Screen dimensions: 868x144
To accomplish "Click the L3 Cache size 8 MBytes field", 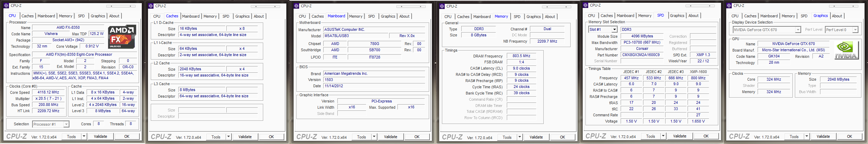I will pyautogui.click(x=202, y=90).
